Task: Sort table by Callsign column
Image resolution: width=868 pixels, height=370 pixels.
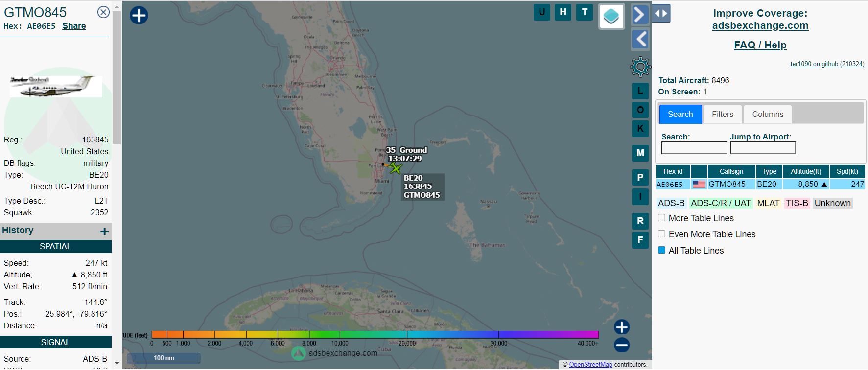Action: click(731, 171)
